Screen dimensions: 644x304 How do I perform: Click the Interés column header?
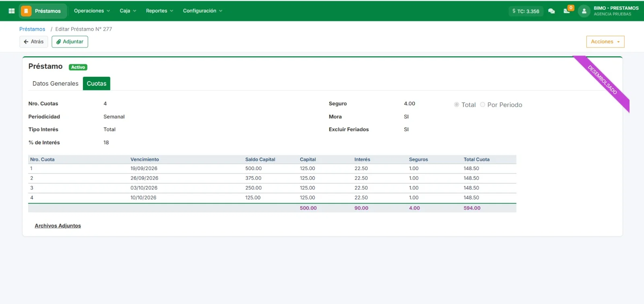pos(362,160)
